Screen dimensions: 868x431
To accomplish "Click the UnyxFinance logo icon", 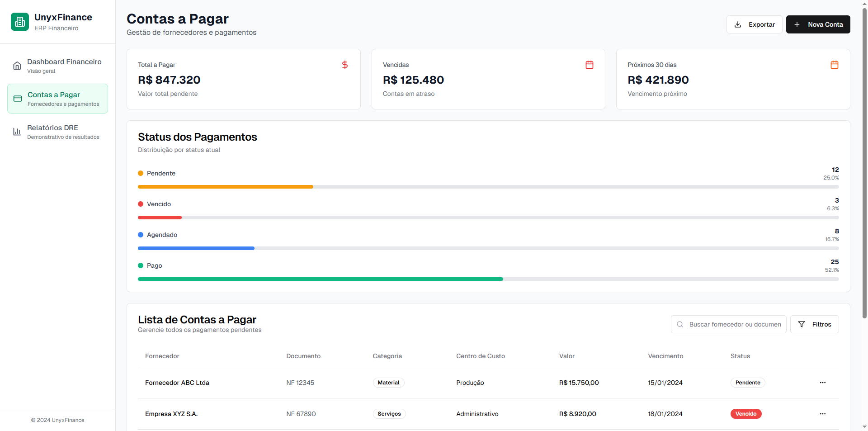I will point(20,22).
